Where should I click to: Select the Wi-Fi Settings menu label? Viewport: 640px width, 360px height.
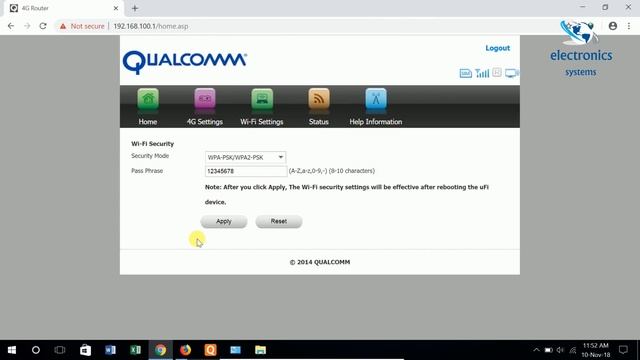tap(262, 122)
